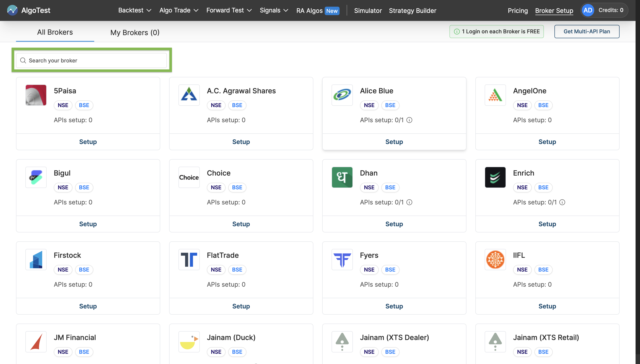The image size is (640, 364).
Task: Click Setup for Enrich
Action: tap(547, 224)
